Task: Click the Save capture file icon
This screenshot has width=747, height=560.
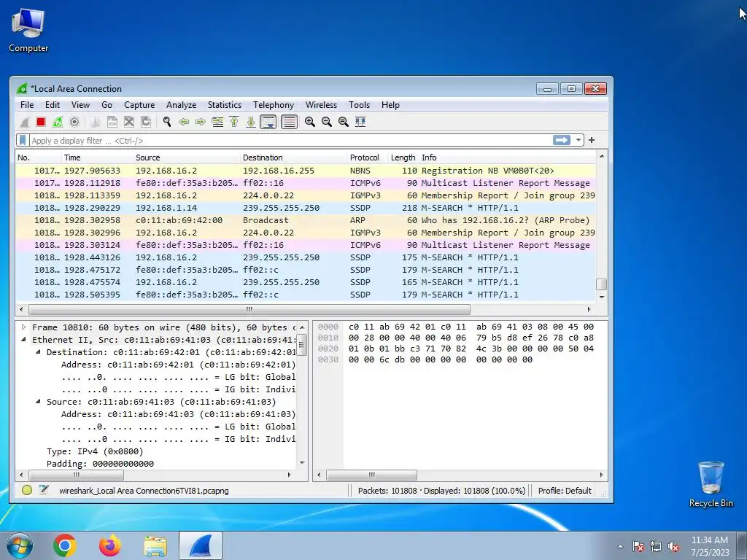Action: coord(112,122)
